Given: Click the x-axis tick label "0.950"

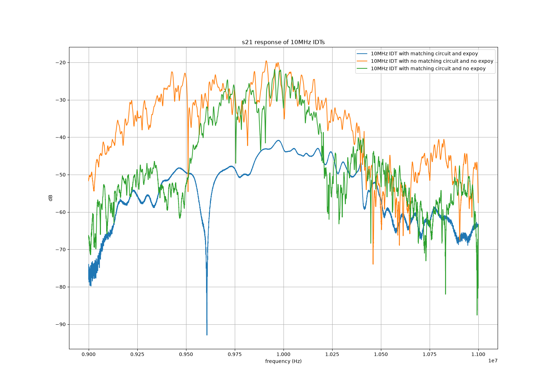Looking at the screenshot, I should click(x=186, y=354).
